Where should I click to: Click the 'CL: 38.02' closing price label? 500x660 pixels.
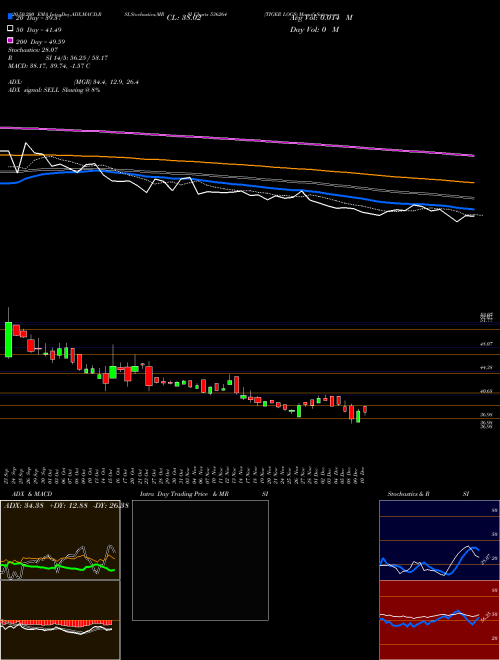pos(184,18)
